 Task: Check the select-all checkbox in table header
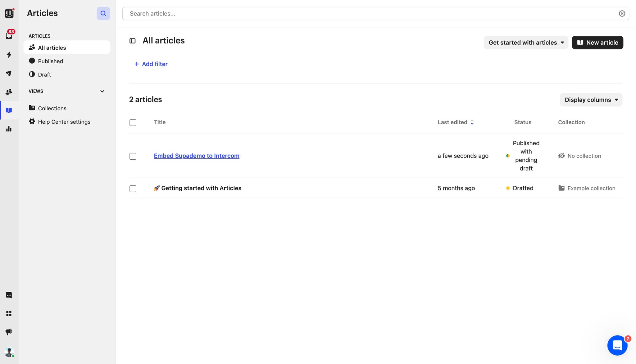pos(133,122)
